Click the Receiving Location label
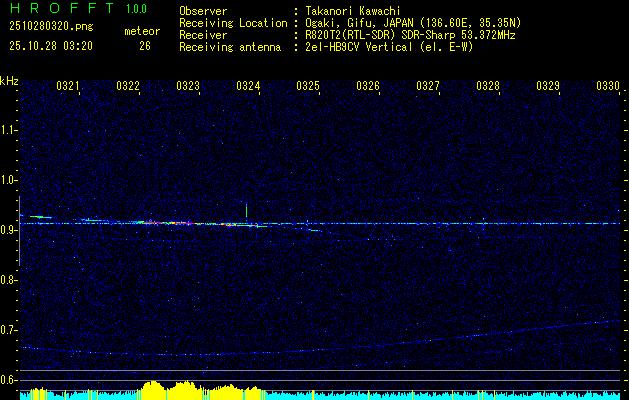This screenshot has height=400, width=629. [233, 23]
